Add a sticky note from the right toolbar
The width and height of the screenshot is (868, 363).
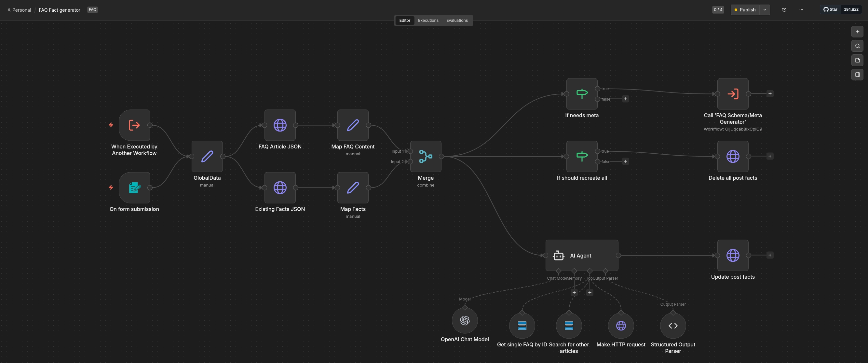pos(858,60)
